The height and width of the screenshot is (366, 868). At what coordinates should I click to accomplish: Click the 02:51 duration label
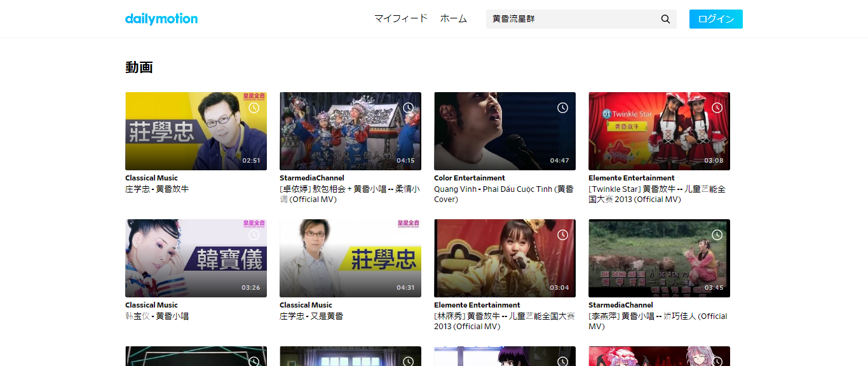pos(252,161)
